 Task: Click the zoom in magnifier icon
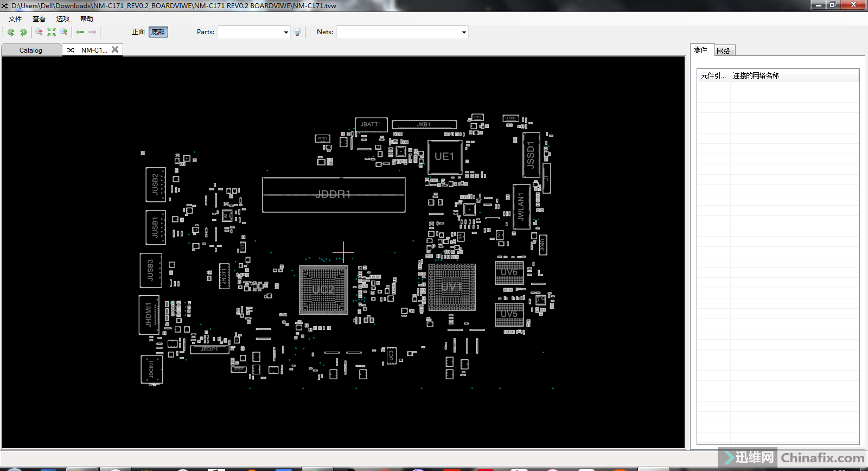pos(64,33)
